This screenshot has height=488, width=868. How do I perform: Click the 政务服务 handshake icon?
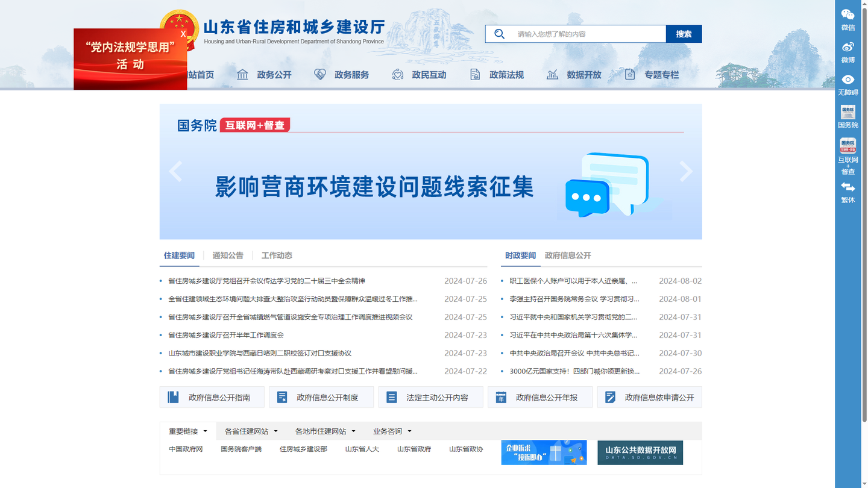[320, 75]
